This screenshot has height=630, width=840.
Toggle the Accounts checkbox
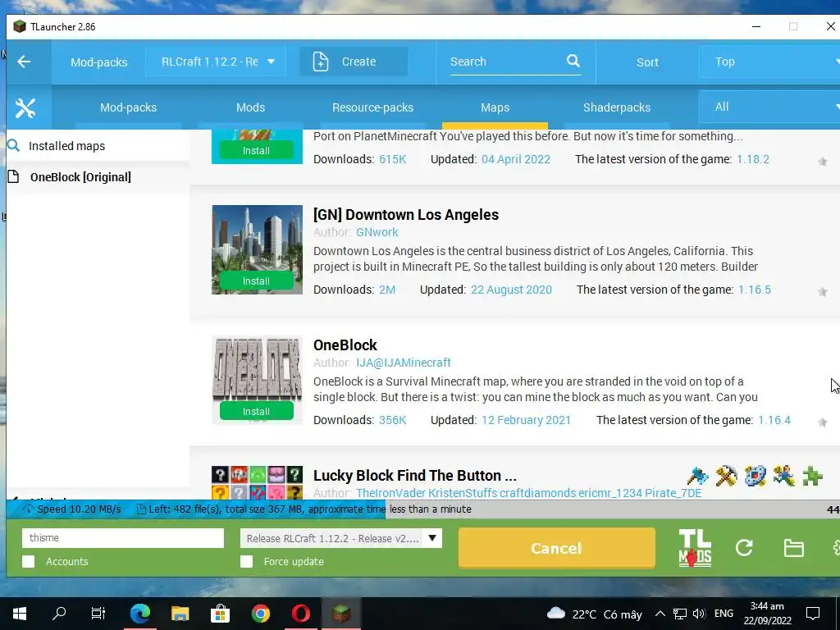(29, 561)
